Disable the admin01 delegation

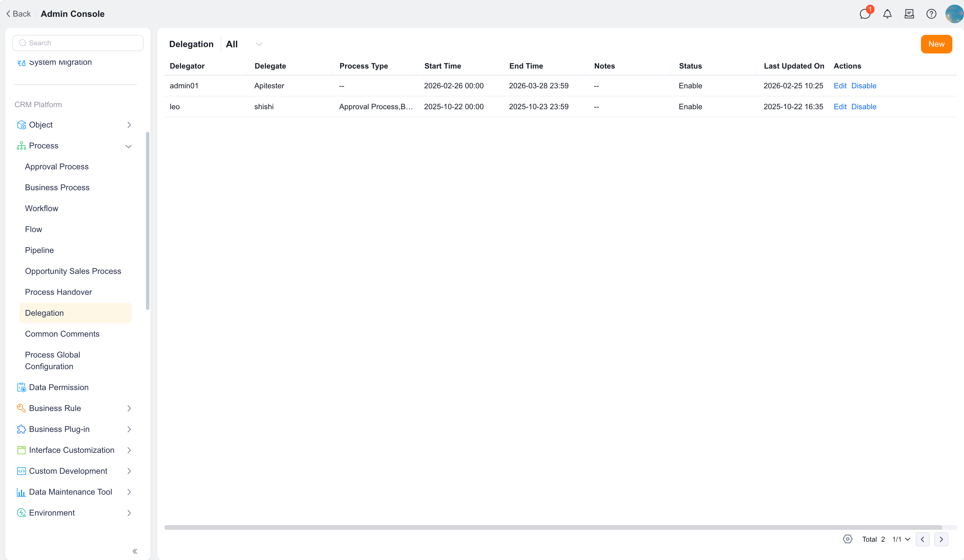tap(863, 86)
